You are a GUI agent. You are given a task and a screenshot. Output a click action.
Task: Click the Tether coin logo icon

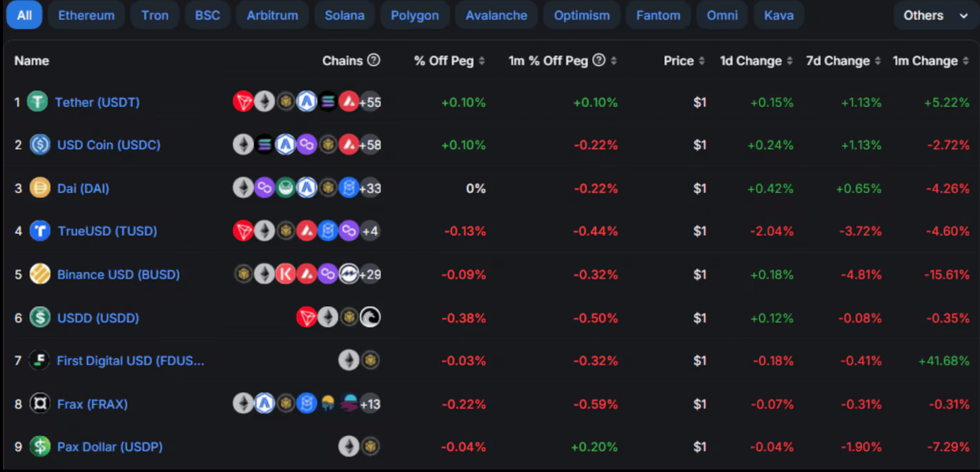(37, 102)
